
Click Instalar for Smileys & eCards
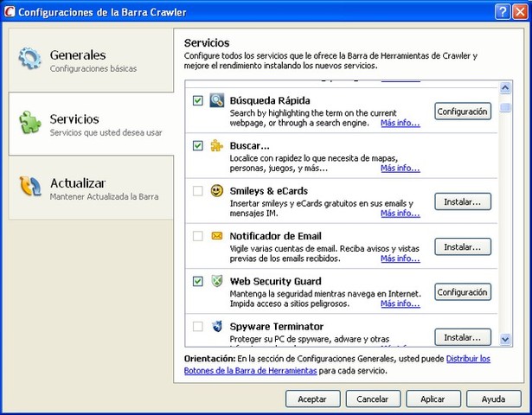463,201
